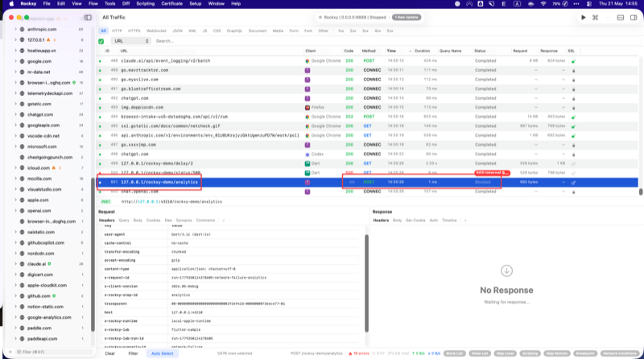The image size is (644, 359).
Task: Click the SSL lock on row 490
Action: 573,80
